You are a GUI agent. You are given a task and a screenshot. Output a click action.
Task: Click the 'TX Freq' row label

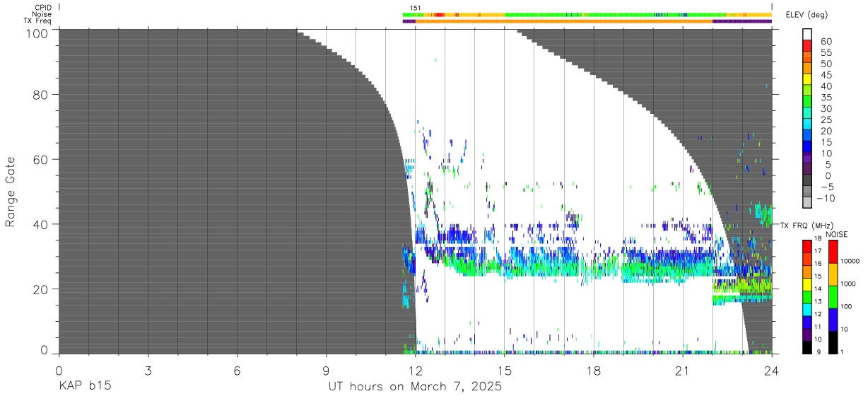click(x=38, y=21)
